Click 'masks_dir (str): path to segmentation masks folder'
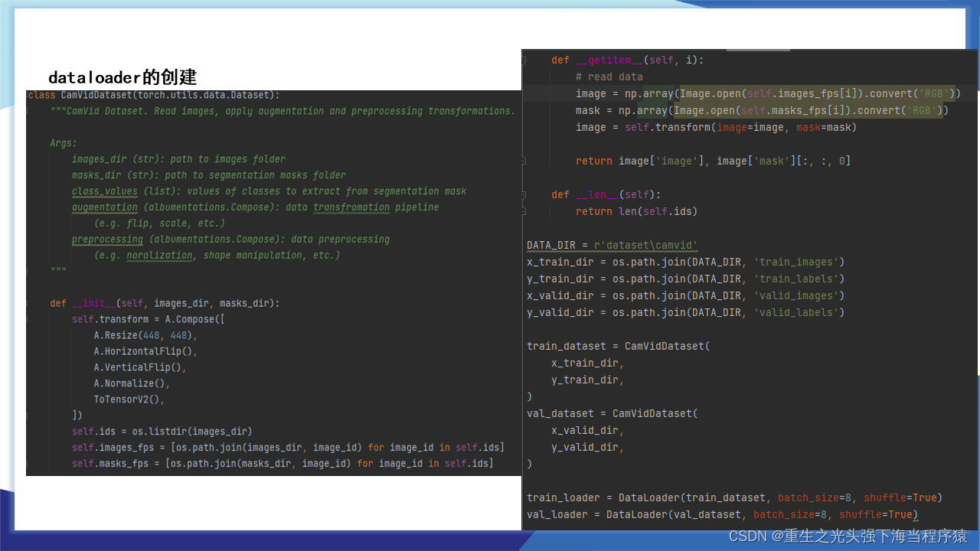Viewport: 980px width, 551px height. [x=209, y=175]
